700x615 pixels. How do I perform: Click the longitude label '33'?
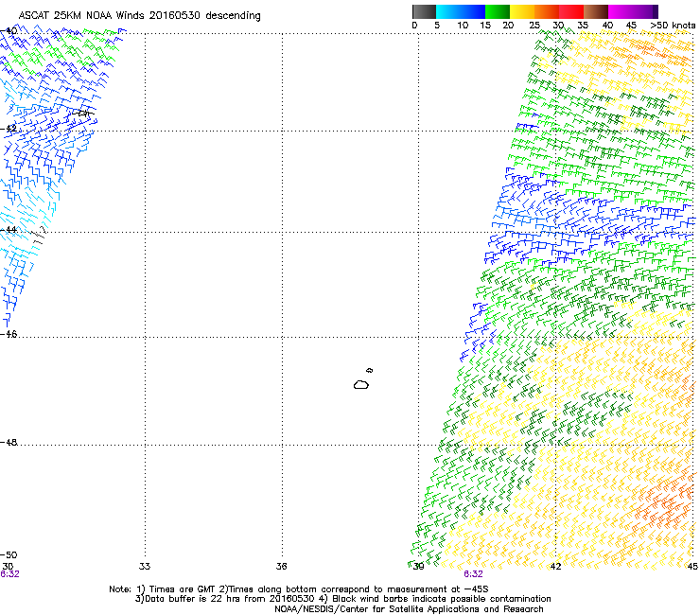pyautogui.click(x=145, y=567)
